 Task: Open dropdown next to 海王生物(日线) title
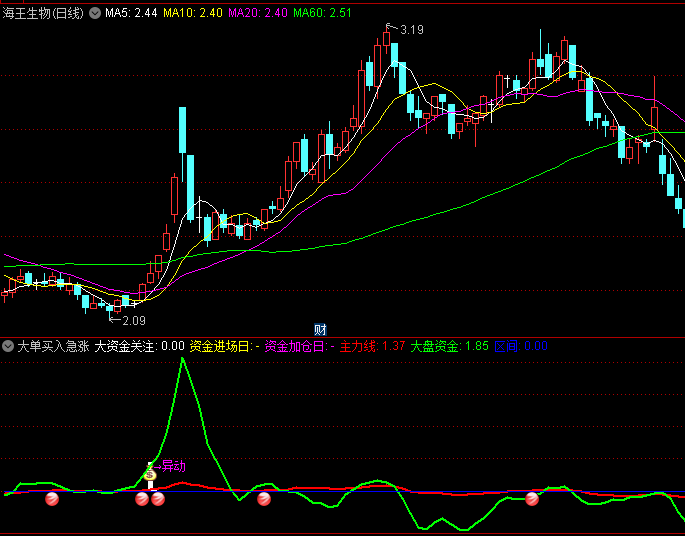95,13
